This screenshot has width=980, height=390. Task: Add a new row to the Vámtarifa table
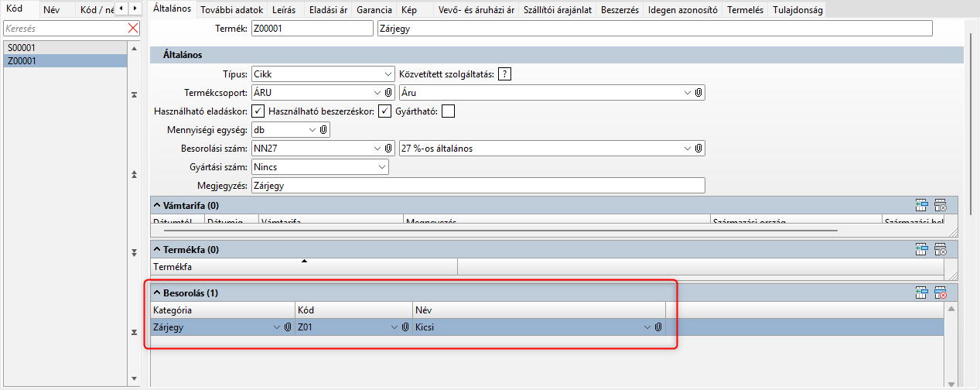click(921, 206)
